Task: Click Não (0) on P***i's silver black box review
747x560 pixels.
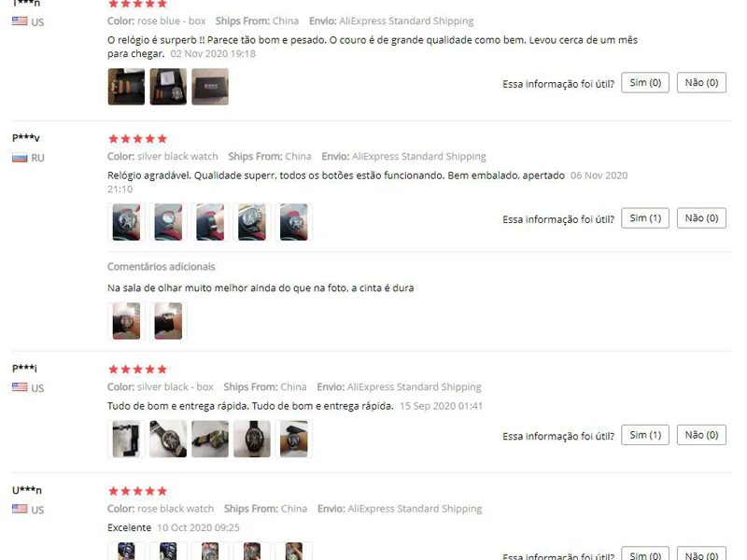Action: 701,435
